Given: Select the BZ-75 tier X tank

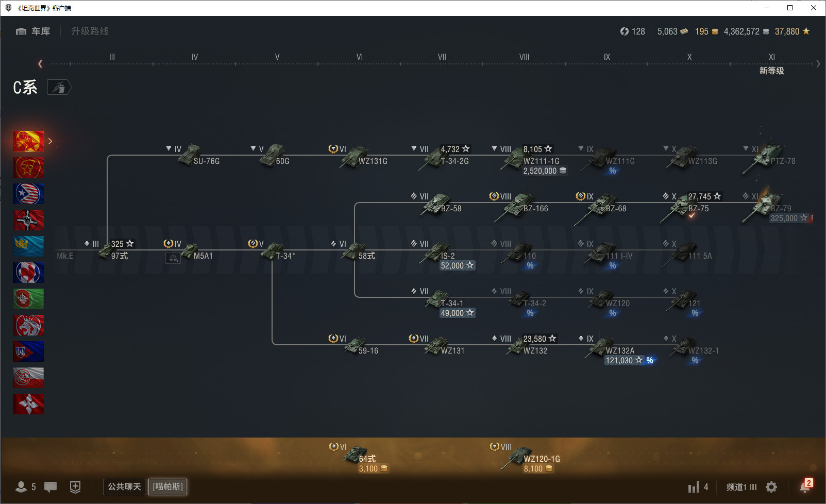Looking at the screenshot, I should (678, 207).
